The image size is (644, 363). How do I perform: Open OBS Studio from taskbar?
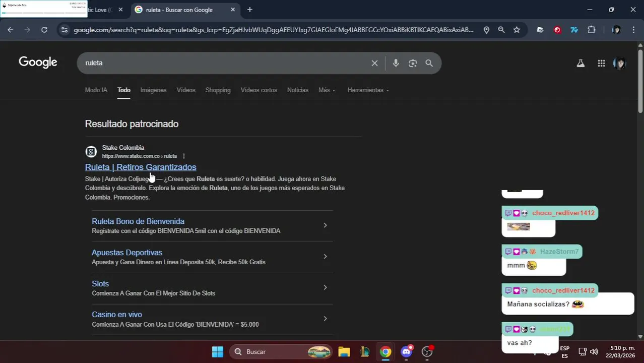(x=427, y=351)
